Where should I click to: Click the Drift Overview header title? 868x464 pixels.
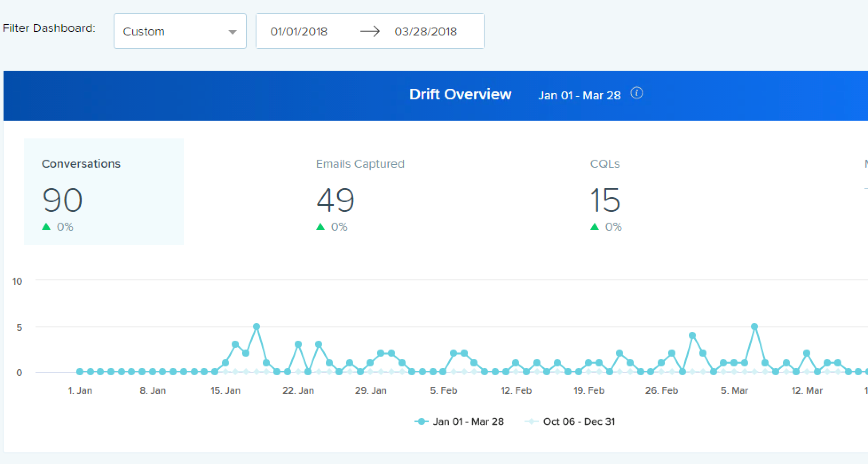tap(460, 94)
